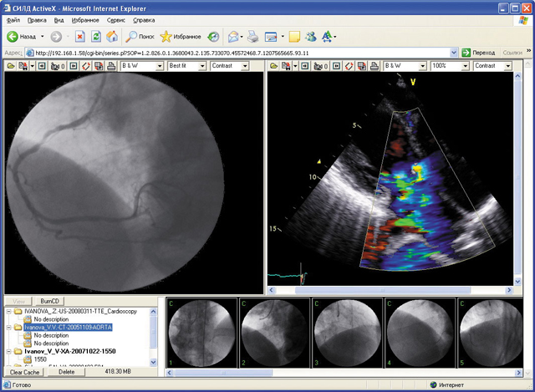The width and height of the screenshot is (535, 392).
Task: Print the image from left viewer toolbar
Action: pos(111,66)
